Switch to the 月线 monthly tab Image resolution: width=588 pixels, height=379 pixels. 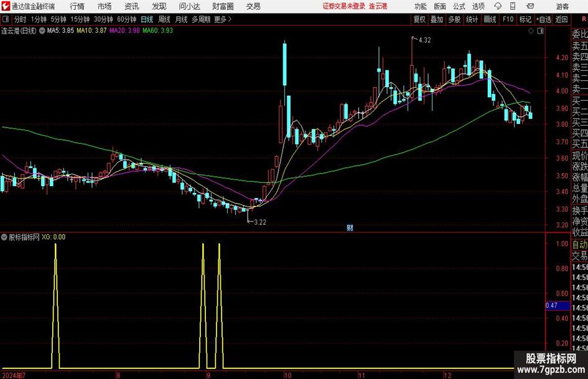pyautogui.click(x=181, y=19)
